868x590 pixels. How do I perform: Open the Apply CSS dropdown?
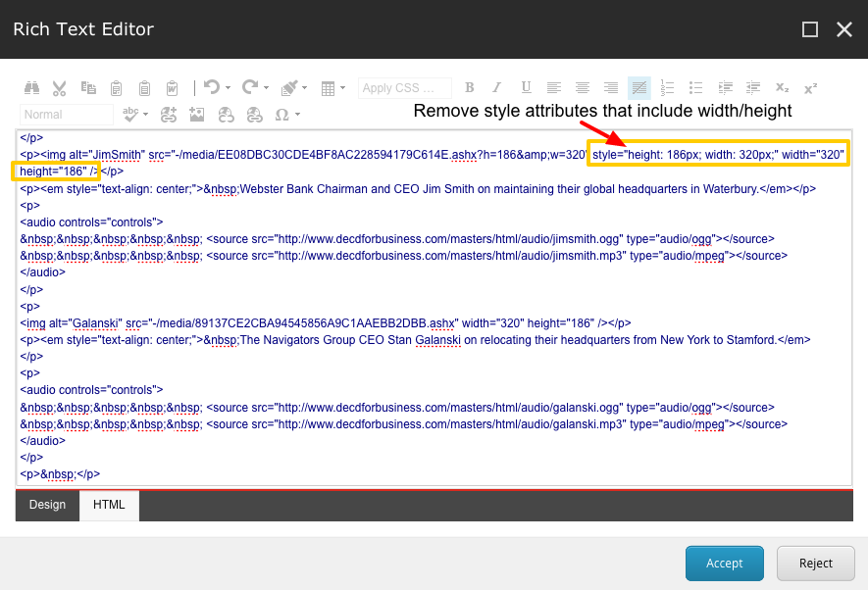tap(404, 87)
